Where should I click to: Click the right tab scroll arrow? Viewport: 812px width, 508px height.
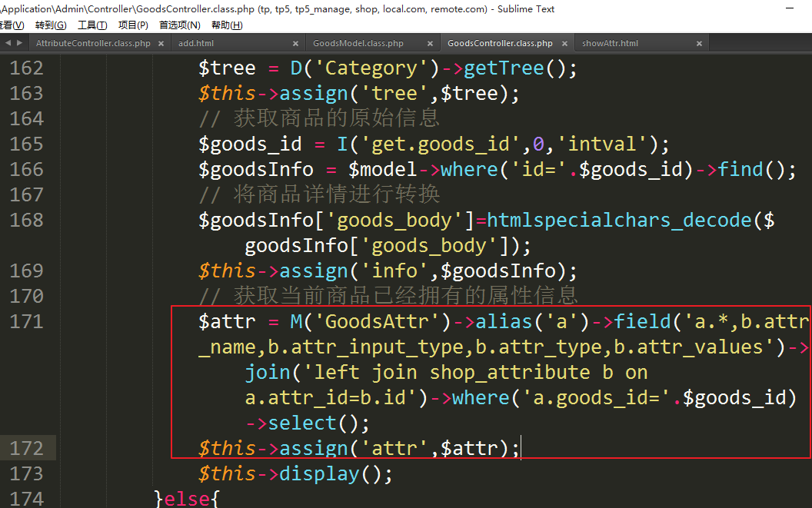pyautogui.click(x=18, y=44)
